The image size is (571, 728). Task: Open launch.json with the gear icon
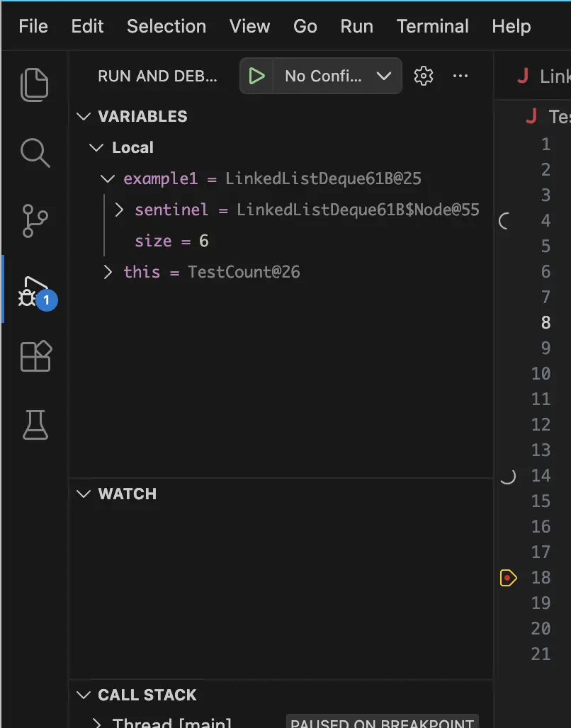pos(424,76)
